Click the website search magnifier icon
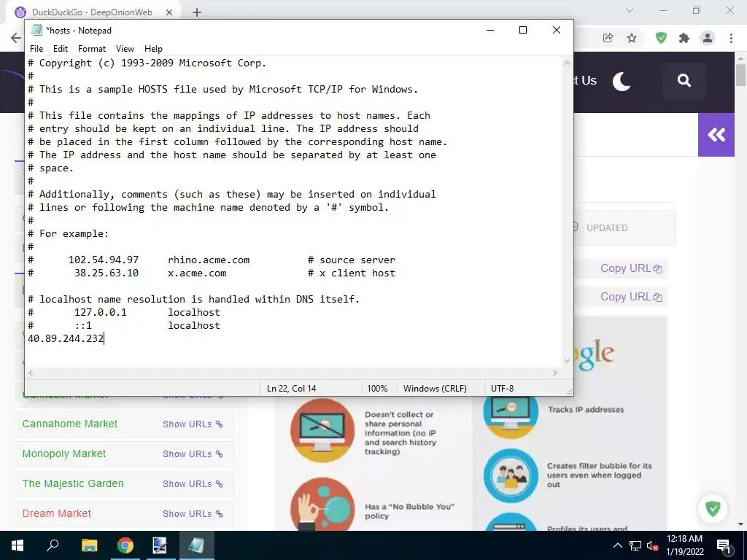This screenshot has width=747, height=560. (x=684, y=80)
